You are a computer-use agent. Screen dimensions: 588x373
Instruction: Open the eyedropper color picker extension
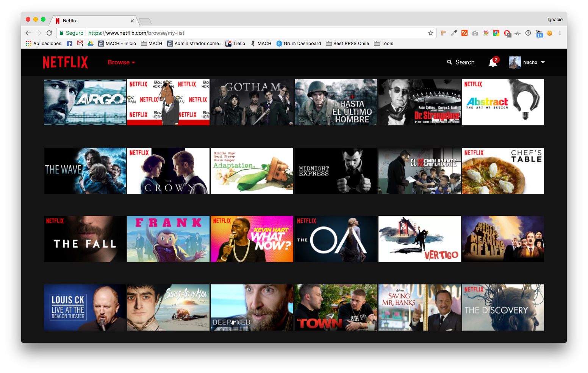pos(454,33)
